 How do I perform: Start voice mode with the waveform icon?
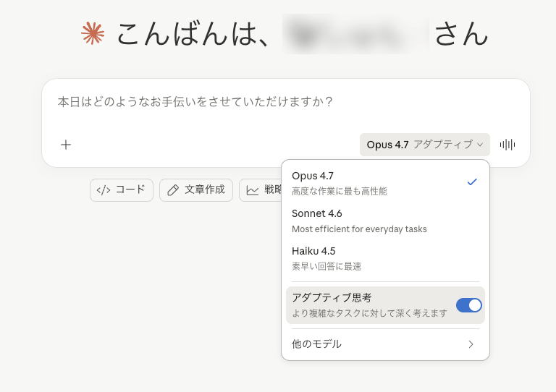[507, 145]
